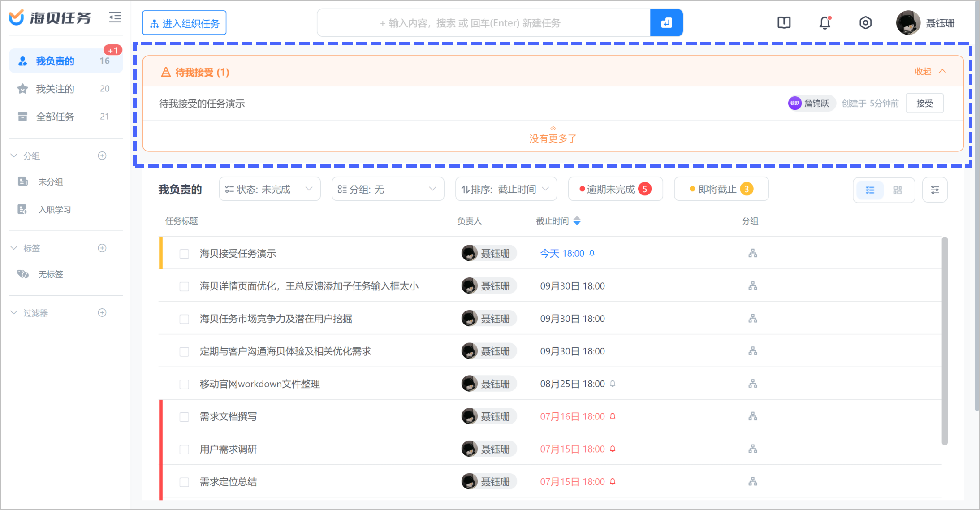Check the 需求文档撰写 task checkbox
Screen dimensions: 980x510
coord(184,417)
